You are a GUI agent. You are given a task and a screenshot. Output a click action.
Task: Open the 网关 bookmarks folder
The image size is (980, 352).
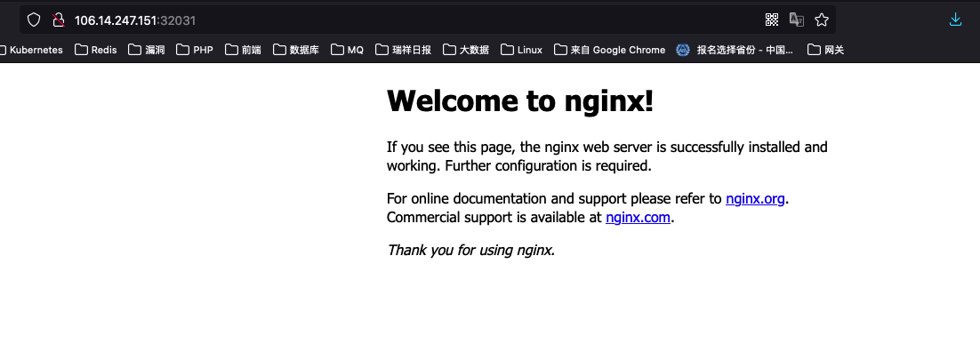coord(825,50)
